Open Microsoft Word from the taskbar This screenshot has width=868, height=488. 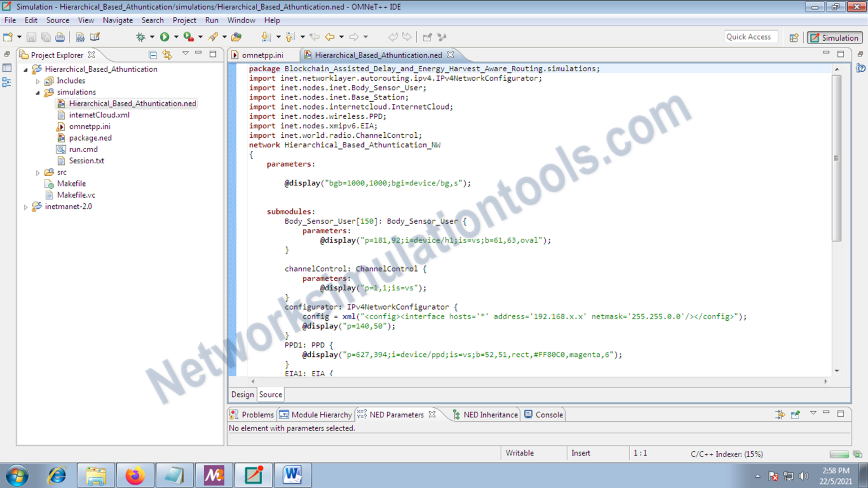click(x=292, y=474)
